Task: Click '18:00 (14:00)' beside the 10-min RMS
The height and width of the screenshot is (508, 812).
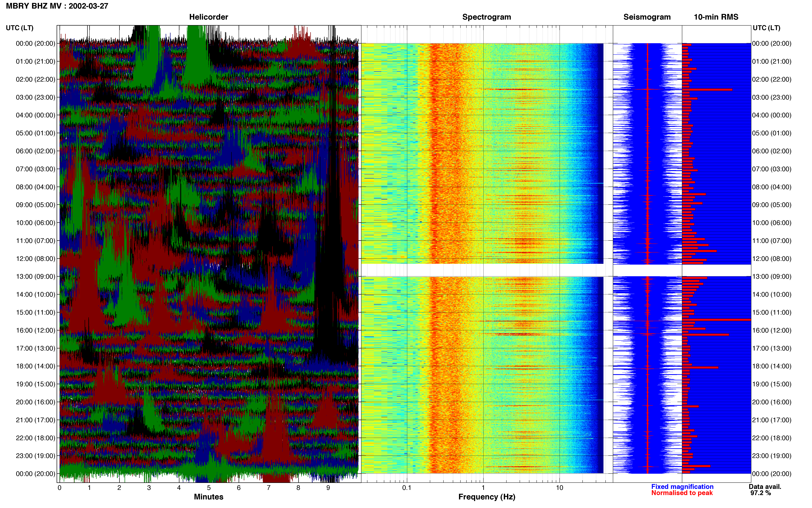Action: point(772,366)
